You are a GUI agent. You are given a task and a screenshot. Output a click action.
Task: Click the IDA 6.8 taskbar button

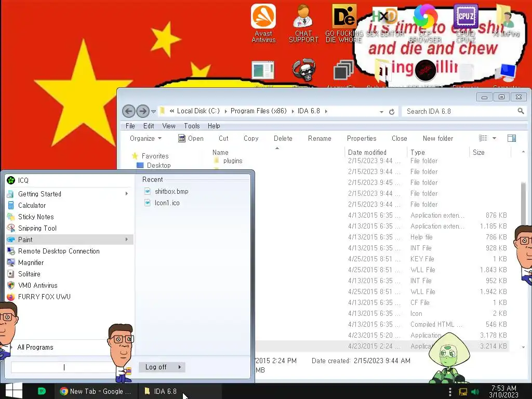click(180, 391)
